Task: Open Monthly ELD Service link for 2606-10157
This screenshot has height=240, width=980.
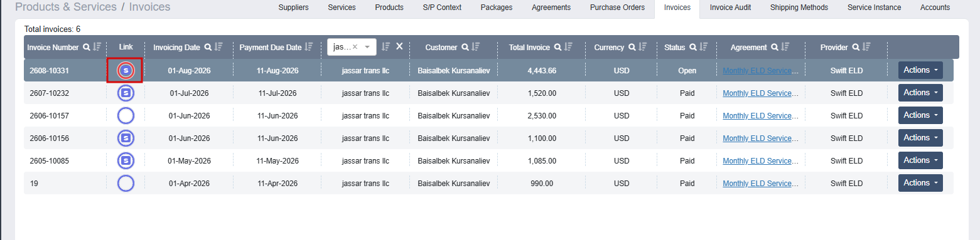Action: click(760, 116)
